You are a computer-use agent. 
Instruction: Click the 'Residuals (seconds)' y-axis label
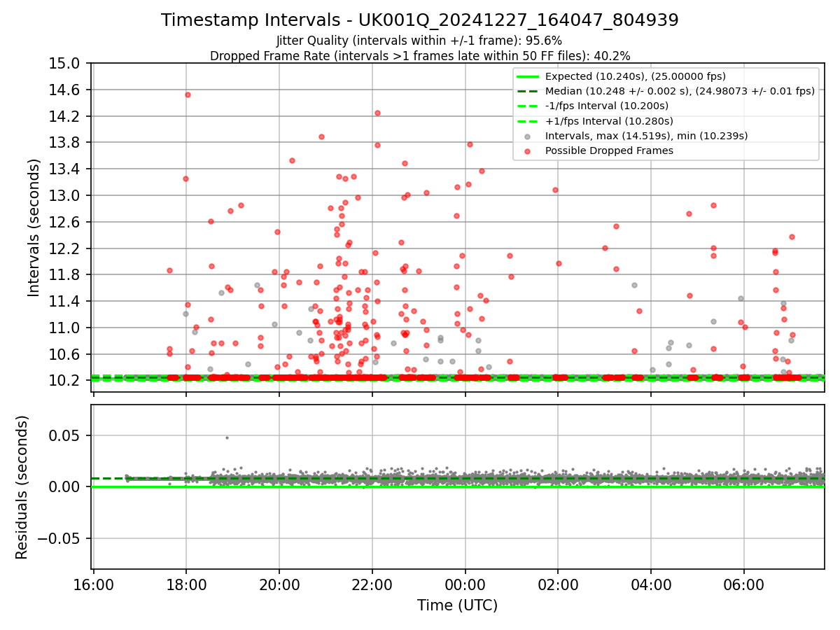point(22,487)
